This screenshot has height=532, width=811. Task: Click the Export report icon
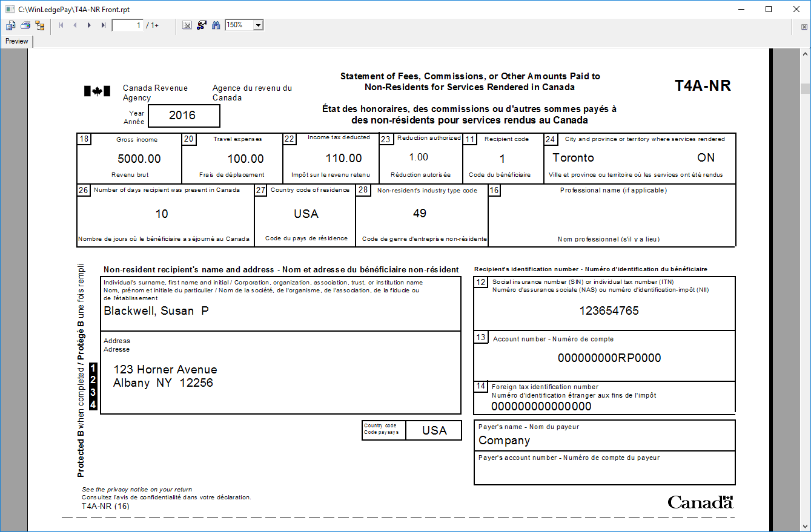click(10, 25)
